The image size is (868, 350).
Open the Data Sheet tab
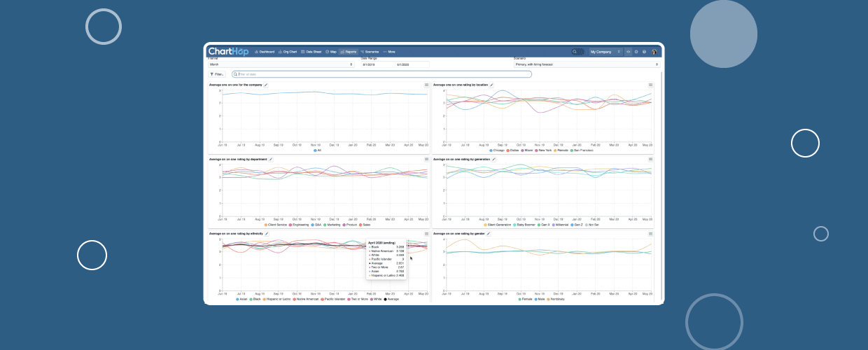[311, 52]
